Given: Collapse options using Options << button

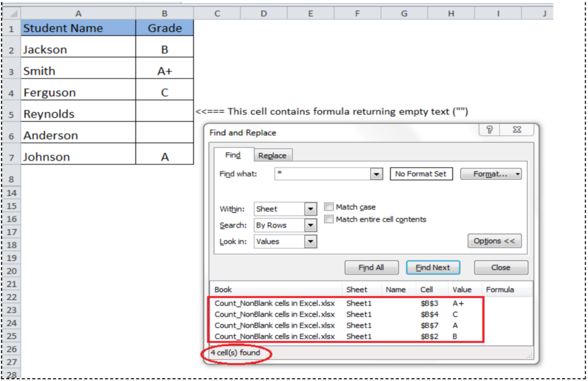Looking at the screenshot, I should point(494,241).
